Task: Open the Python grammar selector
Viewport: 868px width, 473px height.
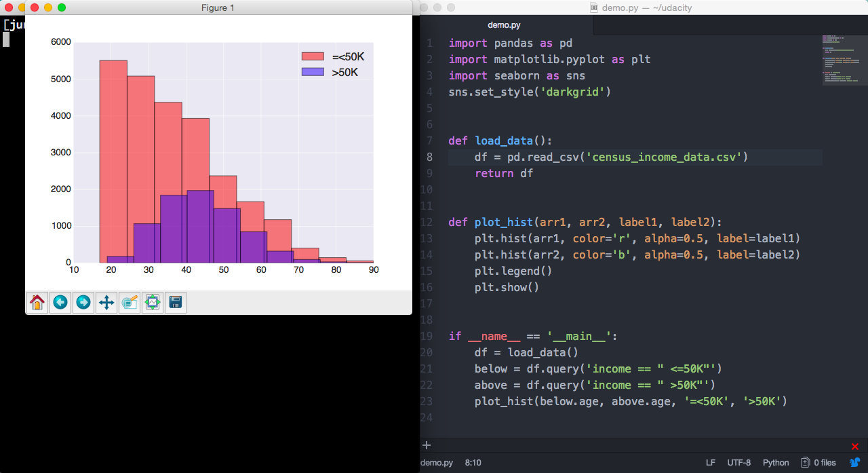Action: (776, 463)
